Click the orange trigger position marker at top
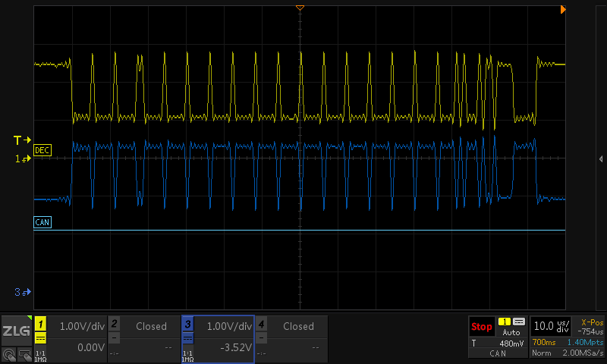The width and height of the screenshot is (607, 364). point(300,8)
